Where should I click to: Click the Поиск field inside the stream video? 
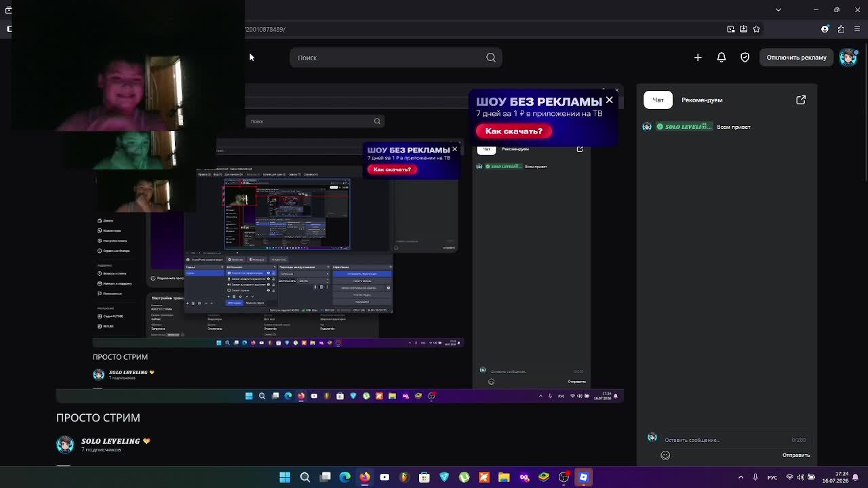[x=315, y=121]
